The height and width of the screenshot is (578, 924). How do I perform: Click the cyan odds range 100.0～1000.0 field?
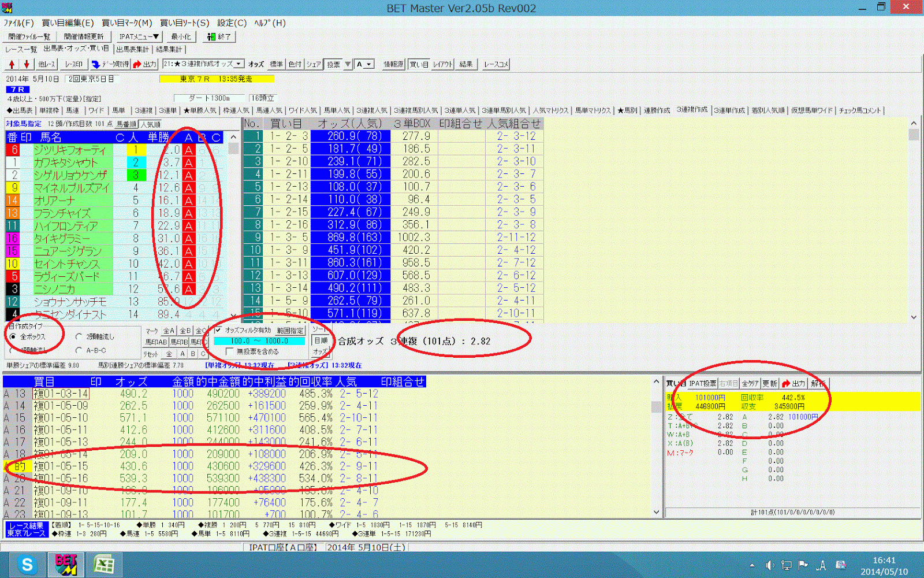pos(259,341)
